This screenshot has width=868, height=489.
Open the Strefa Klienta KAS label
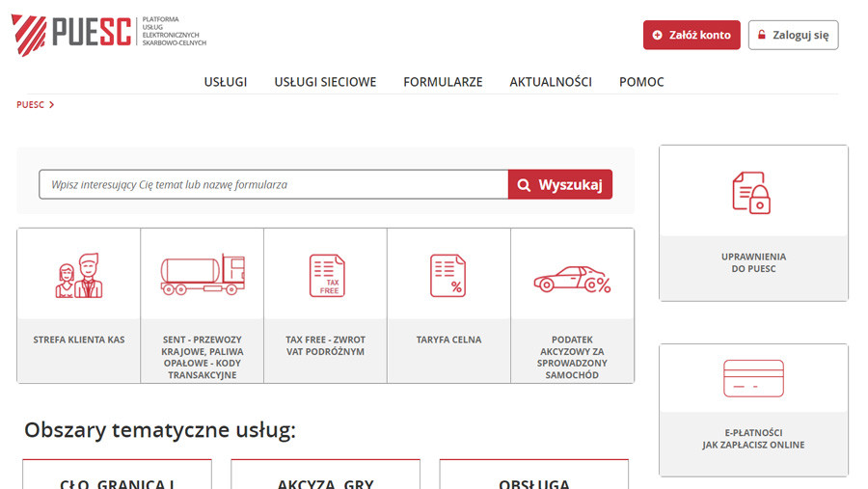(79, 340)
